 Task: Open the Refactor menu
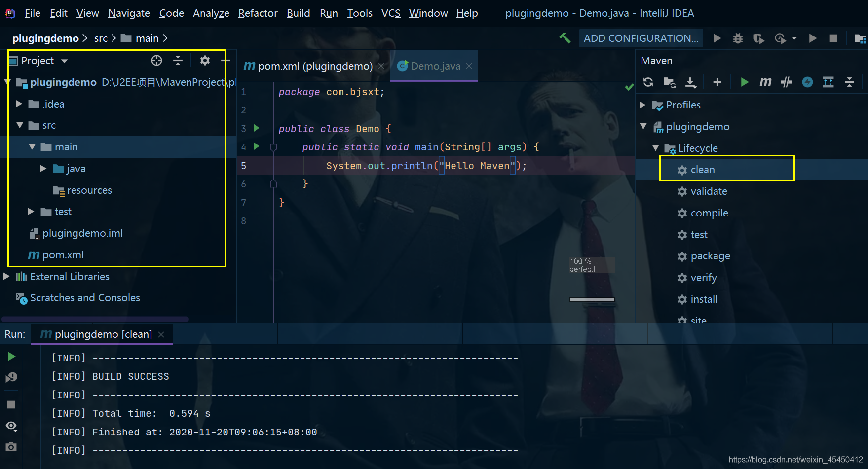click(258, 13)
